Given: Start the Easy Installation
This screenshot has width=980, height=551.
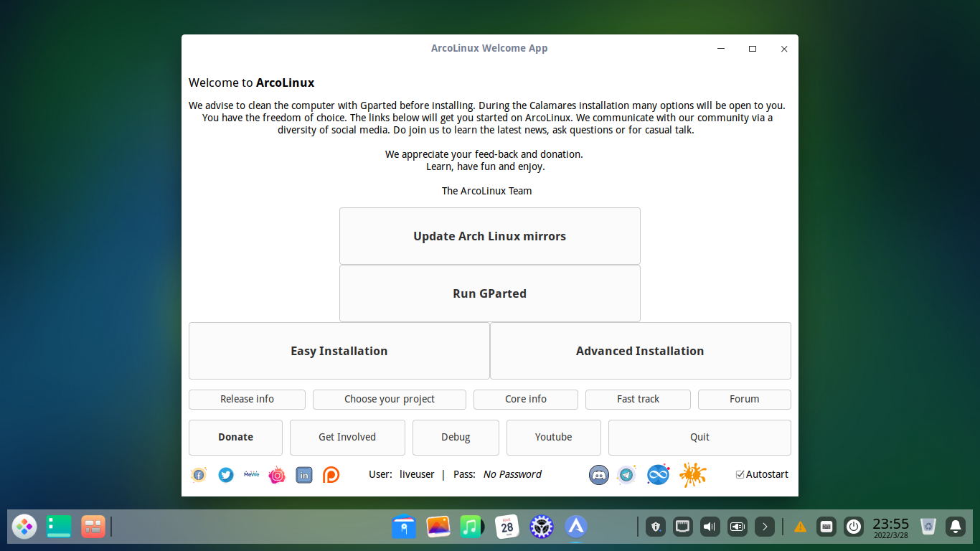Looking at the screenshot, I should [339, 351].
